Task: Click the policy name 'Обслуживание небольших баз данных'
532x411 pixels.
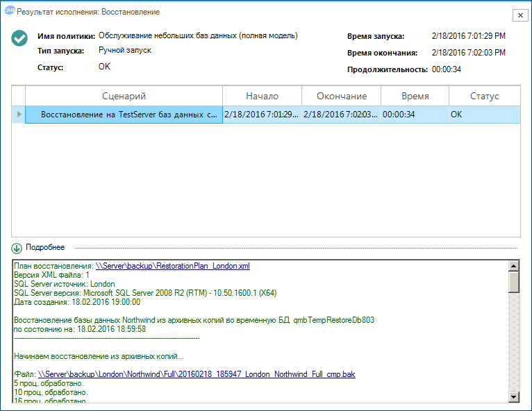Action: 198,35
